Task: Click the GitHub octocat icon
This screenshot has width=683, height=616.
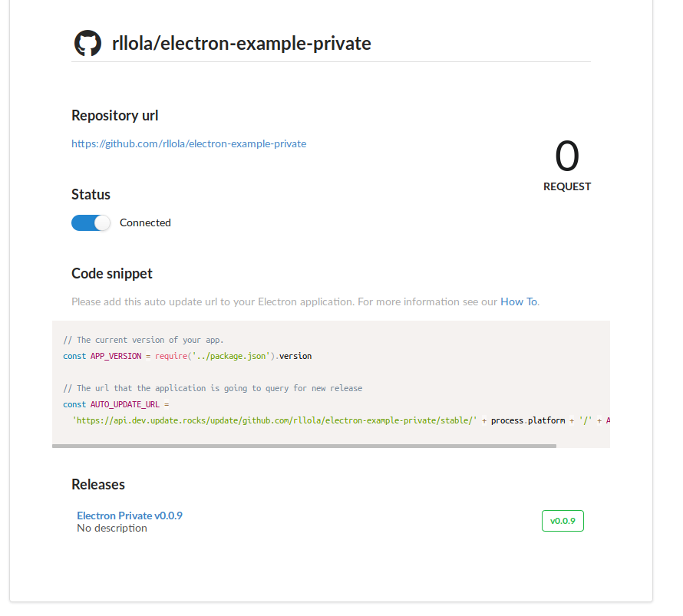Action: [x=87, y=44]
